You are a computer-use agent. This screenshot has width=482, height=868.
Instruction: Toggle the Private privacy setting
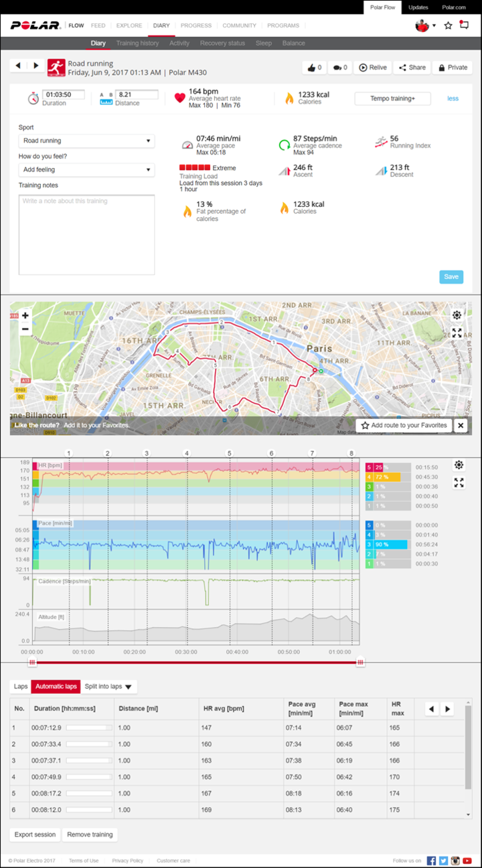[453, 68]
